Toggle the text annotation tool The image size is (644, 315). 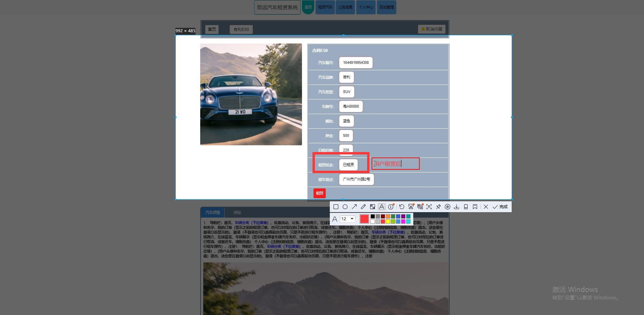tap(382, 207)
